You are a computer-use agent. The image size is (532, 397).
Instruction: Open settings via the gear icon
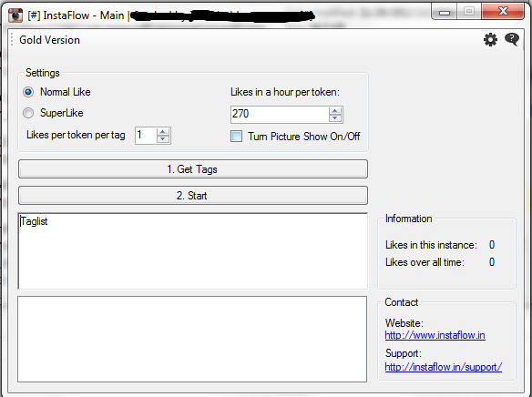click(490, 40)
